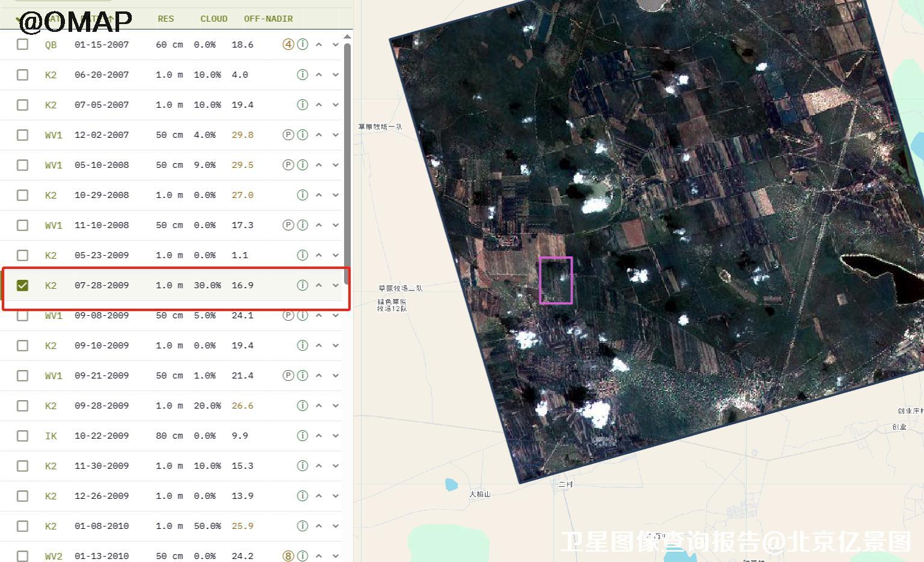View info for the WV1 12-02-2007 image
The width and height of the screenshot is (924, 562).
(303, 135)
